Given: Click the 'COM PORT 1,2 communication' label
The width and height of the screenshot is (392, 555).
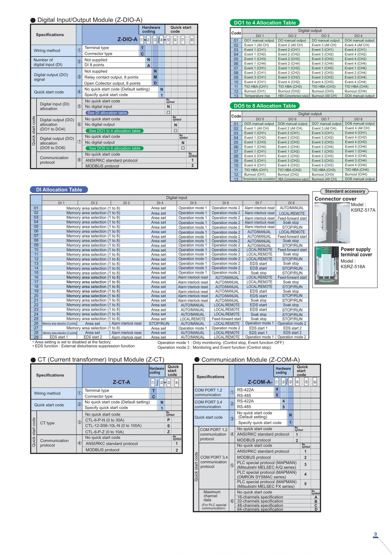Looking at the screenshot, I should (x=208, y=392).
